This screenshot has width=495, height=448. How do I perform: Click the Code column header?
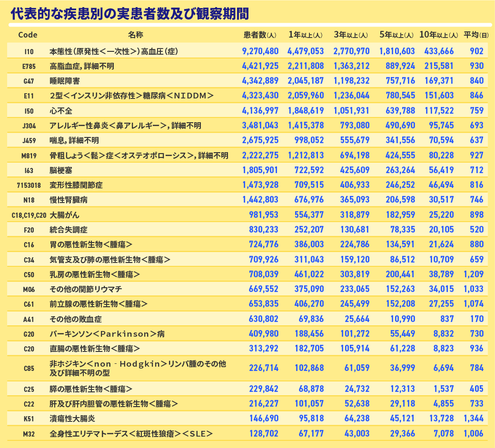[28, 35]
